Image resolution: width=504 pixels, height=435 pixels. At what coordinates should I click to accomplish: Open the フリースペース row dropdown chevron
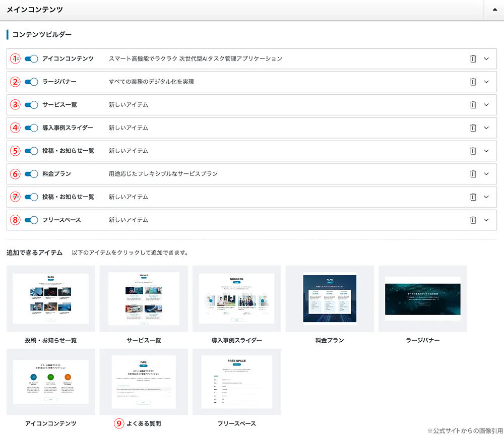[486, 220]
